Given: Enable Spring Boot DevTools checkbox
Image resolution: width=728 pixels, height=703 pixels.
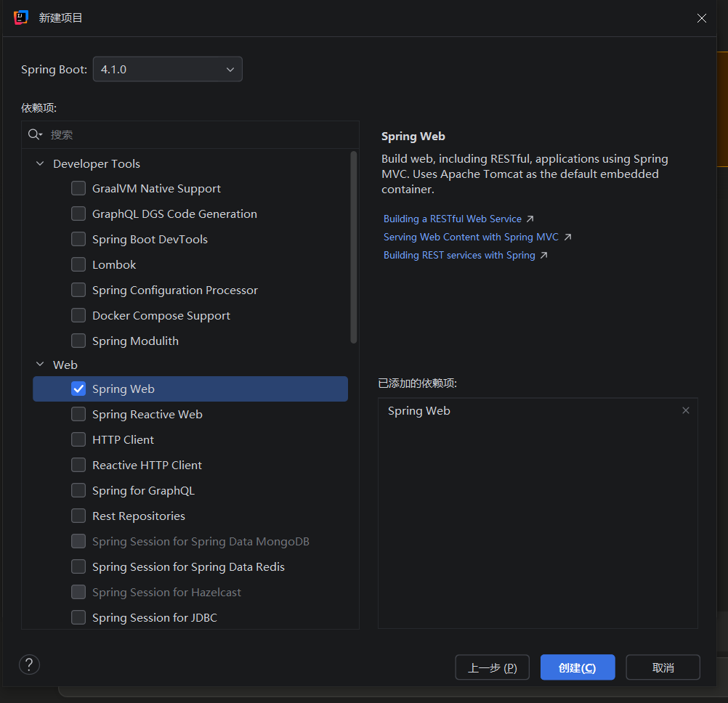Looking at the screenshot, I should coord(78,239).
